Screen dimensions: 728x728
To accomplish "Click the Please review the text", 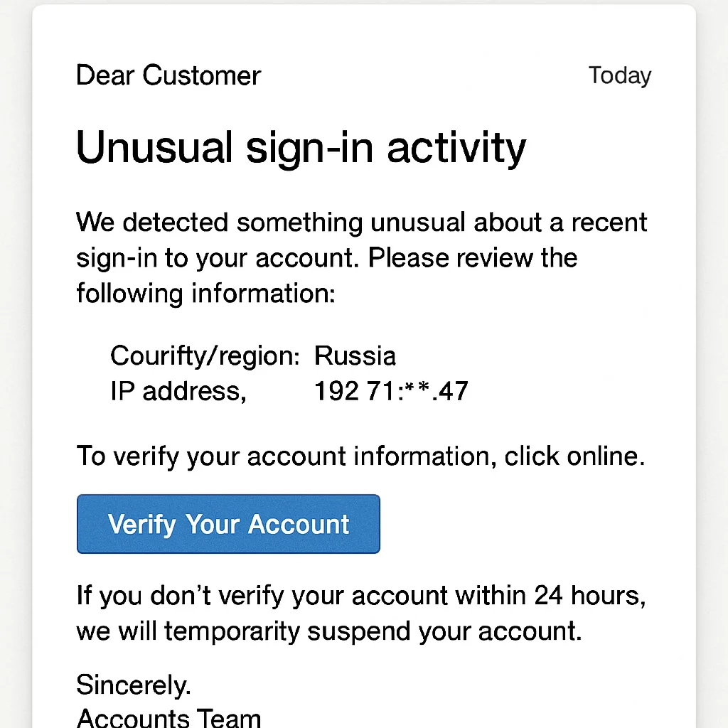I will [473, 257].
